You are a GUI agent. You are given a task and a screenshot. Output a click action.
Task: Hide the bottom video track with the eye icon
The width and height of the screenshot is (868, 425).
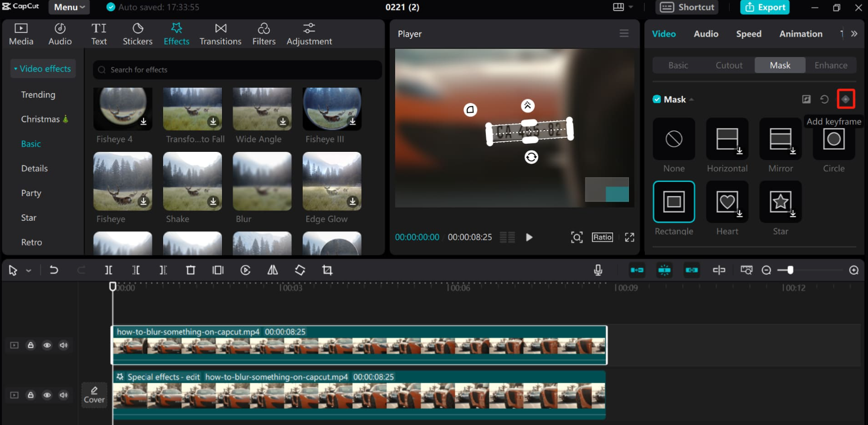[47, 395]
